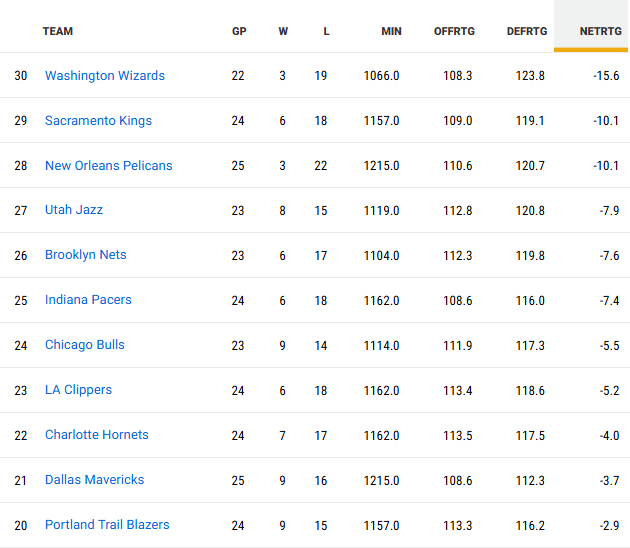Open the Dallas Mavericks team link
630x548 pixels.
(94, 480)
